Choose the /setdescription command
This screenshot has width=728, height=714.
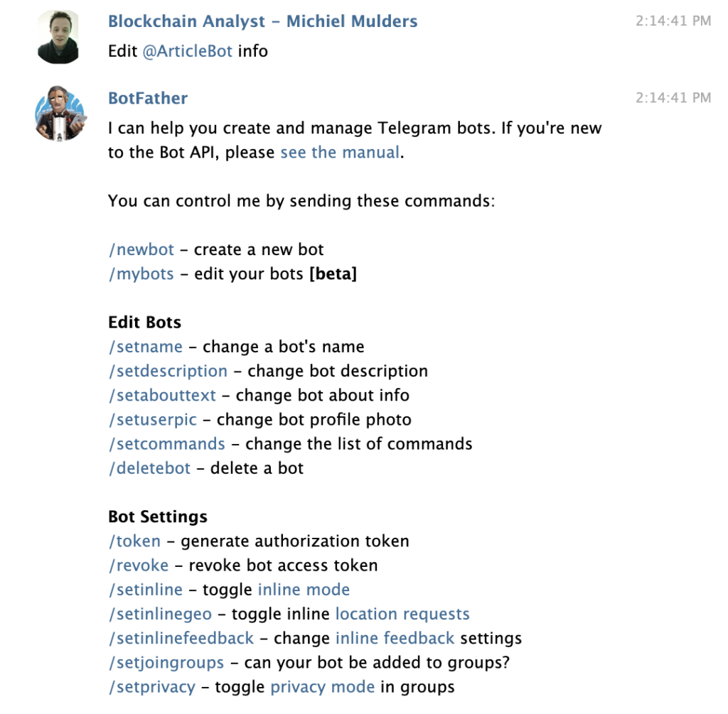point(168,371)
